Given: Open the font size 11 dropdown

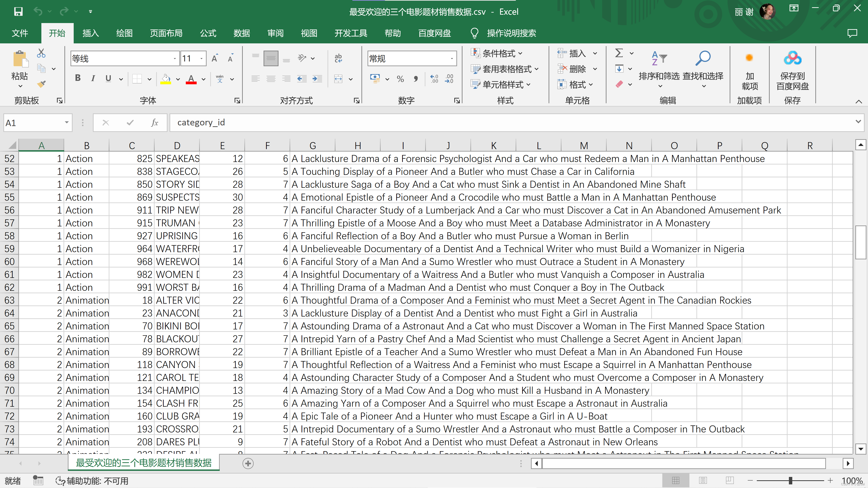Looking at the screenshot, I should [x=201, y=59].
